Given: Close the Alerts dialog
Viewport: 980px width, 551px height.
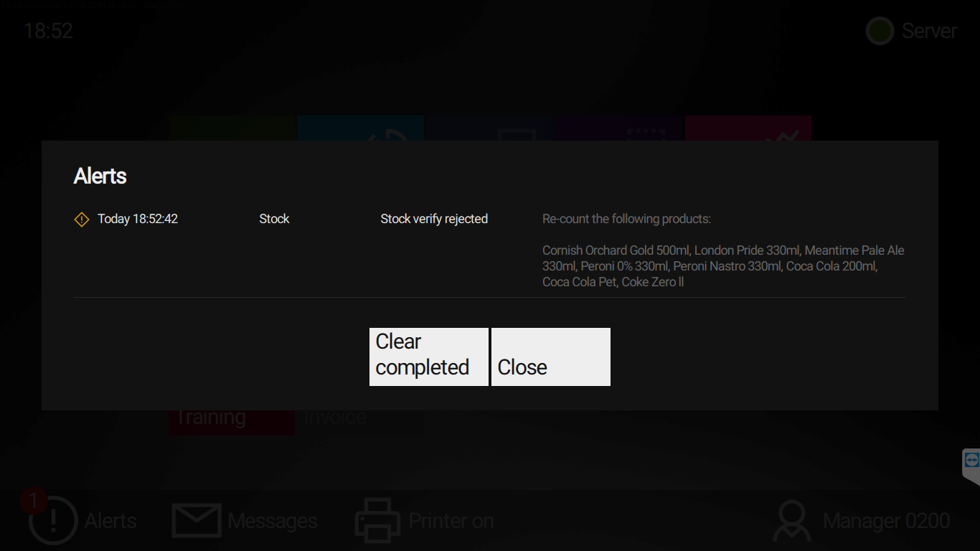Looking at the screenshot, I should [x=550, y=357].
